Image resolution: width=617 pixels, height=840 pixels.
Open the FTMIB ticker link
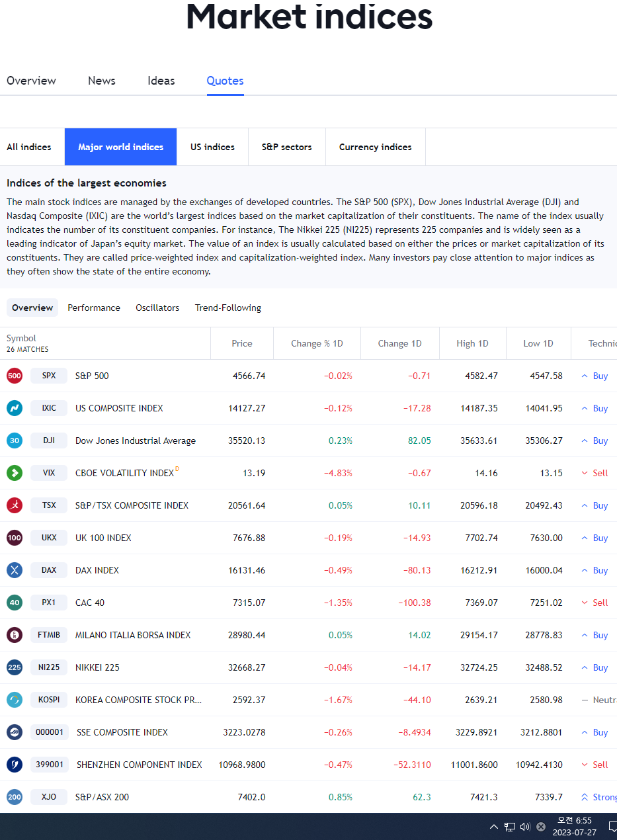point(49,635)
